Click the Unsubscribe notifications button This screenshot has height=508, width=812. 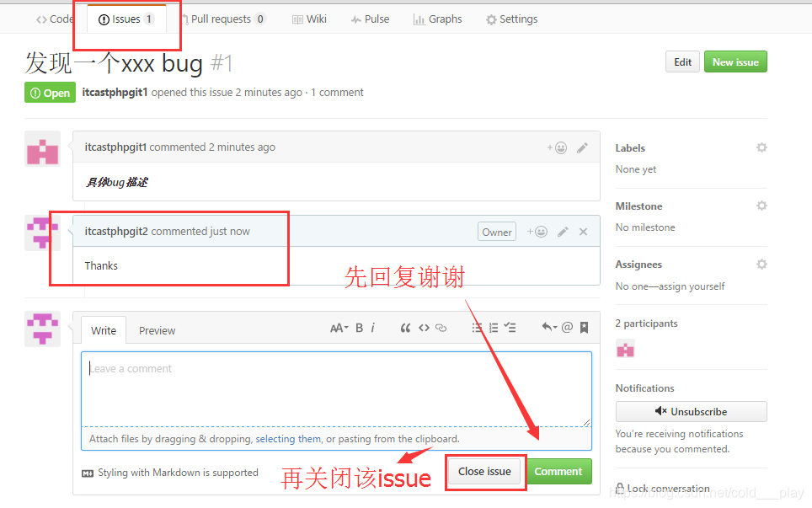pyautogui.click(x=691, y=412)
